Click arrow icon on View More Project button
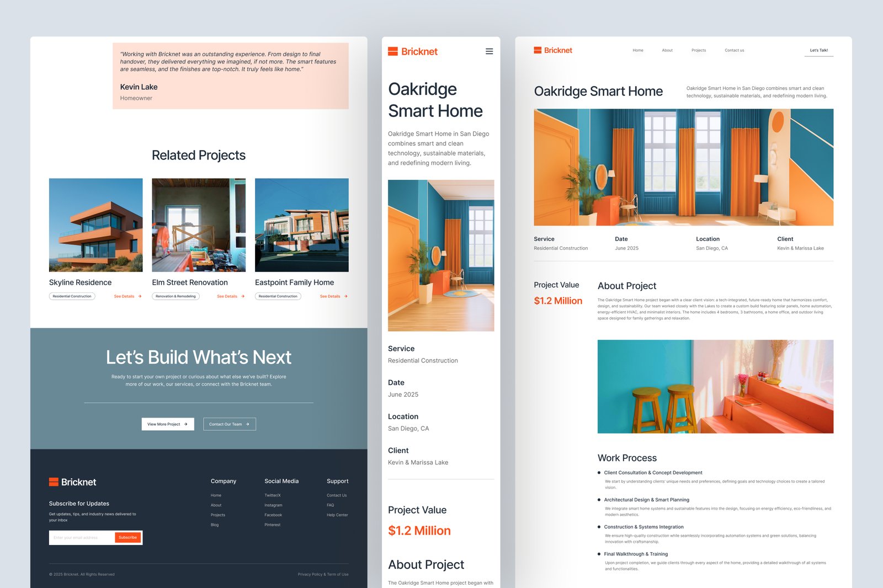This screenshot has height=588, width=883. (x=186, y=424)
